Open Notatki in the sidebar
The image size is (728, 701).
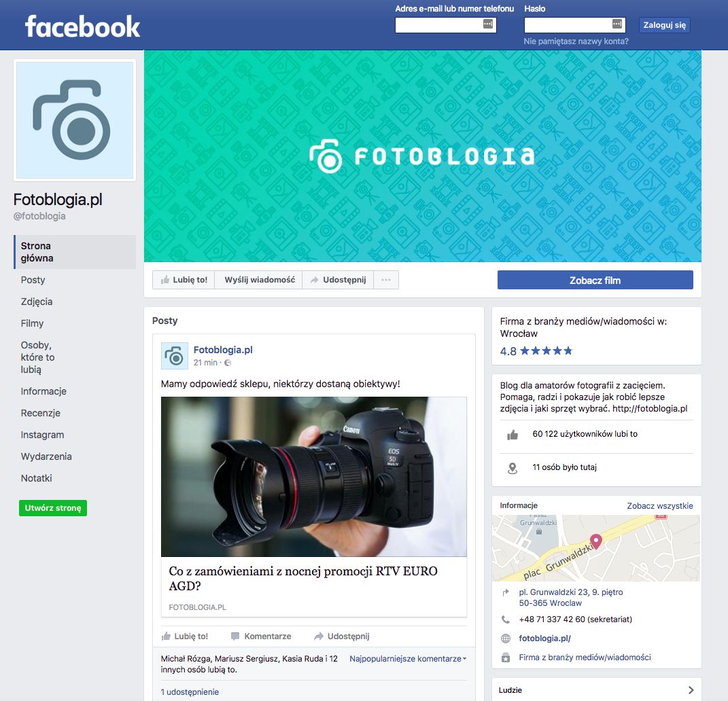[36, 478]
